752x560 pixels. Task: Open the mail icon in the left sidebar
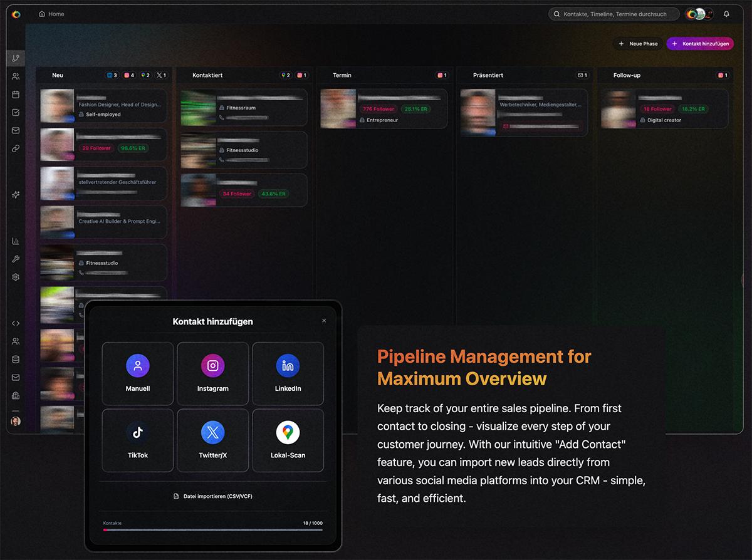pos(16,130)
